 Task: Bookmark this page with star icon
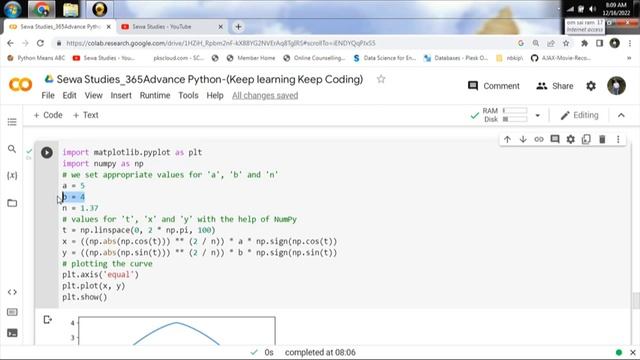pyautogui.click(x=566, y=43)
